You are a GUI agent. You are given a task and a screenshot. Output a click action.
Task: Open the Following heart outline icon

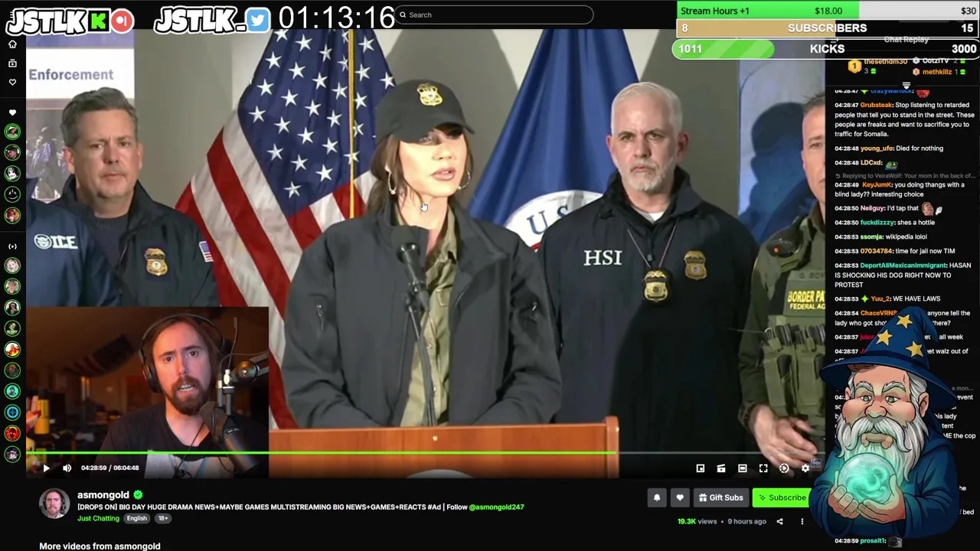(12, 82)
